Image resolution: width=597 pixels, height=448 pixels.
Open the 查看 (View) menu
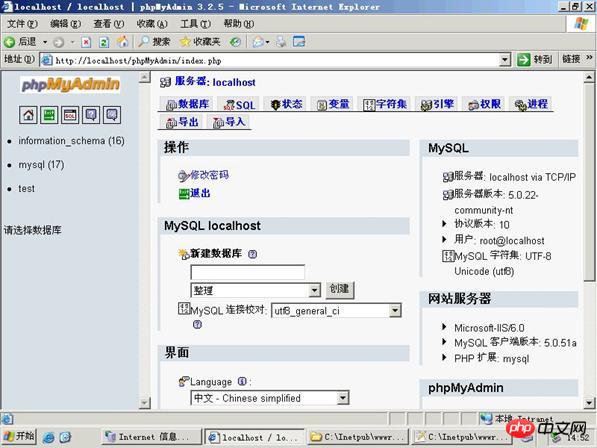[x=109, y=24]
